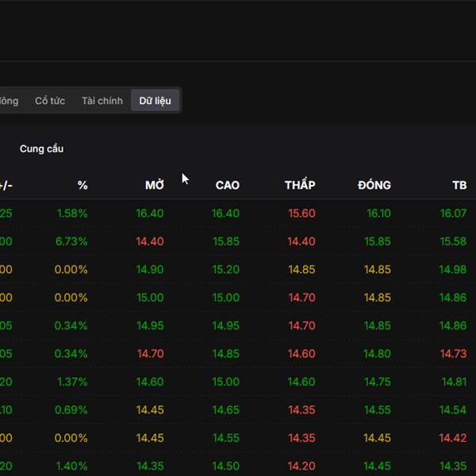Select the red 14.73 TB value

pos(453,354)
